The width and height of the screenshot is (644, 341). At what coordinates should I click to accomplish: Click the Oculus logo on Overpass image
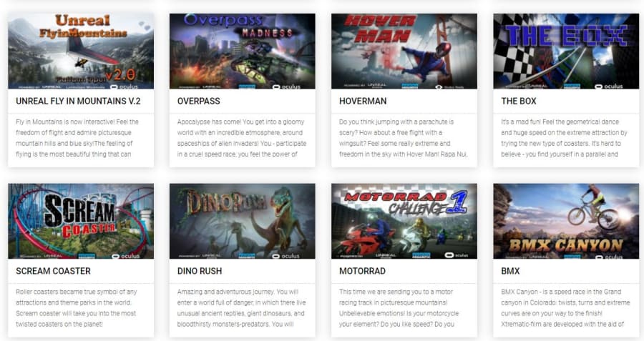pos(287,87)
